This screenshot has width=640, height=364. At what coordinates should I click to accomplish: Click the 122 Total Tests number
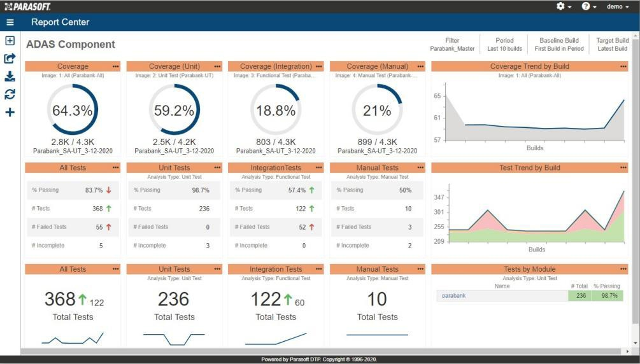[266, 299]
